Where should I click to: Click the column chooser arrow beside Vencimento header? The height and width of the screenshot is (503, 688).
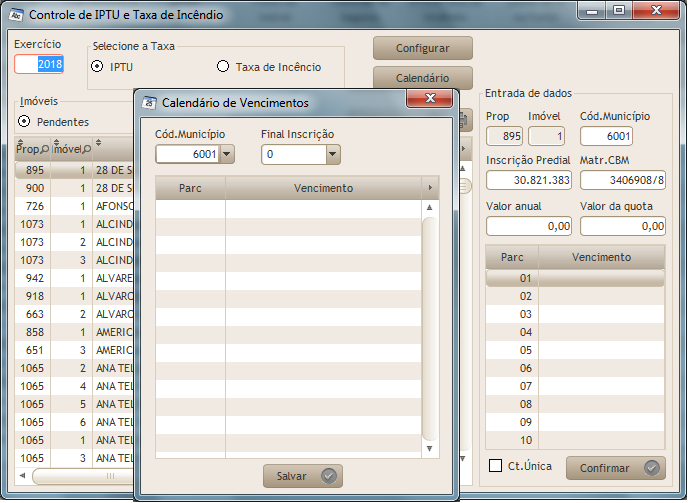[431, 188]
